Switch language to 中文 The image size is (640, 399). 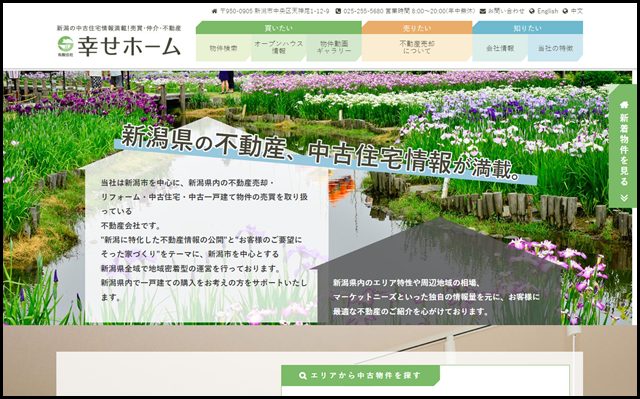576,11
